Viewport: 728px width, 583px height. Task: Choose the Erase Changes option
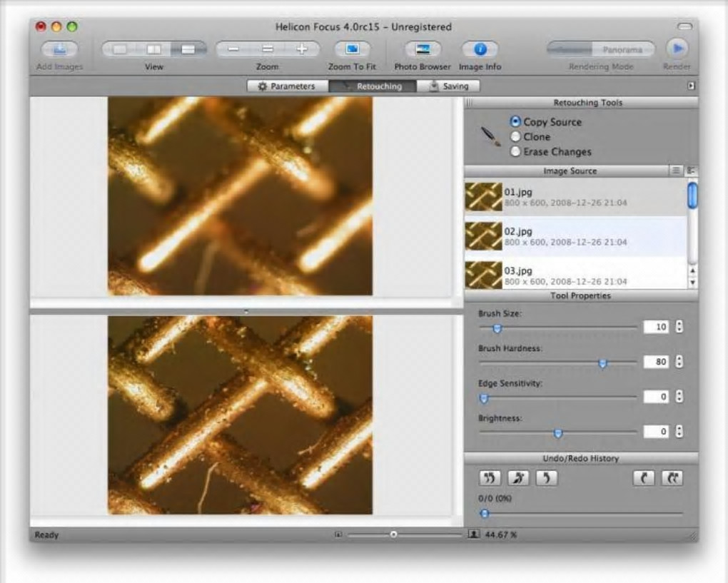tap(515, 151)
